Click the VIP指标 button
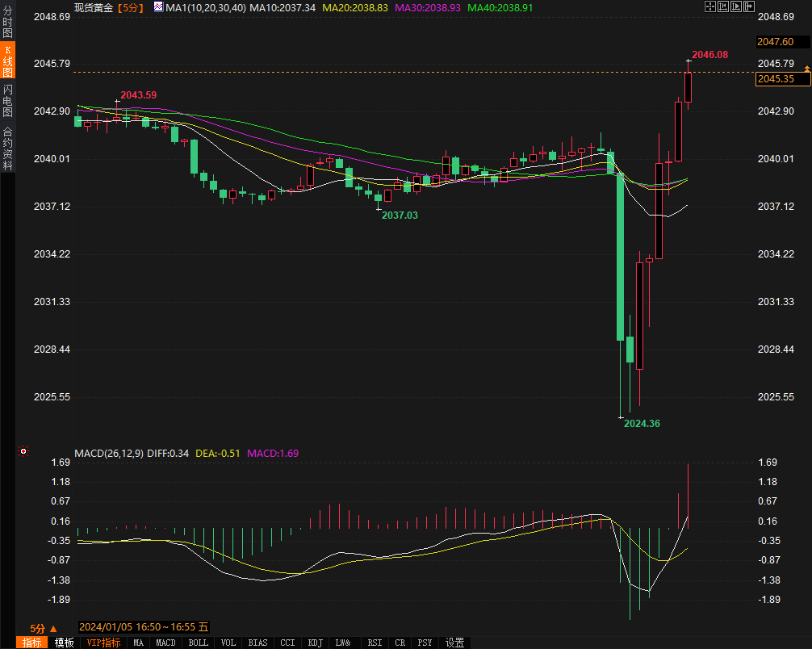The width and height of the screenshot is (812, 649). point(103,643)
